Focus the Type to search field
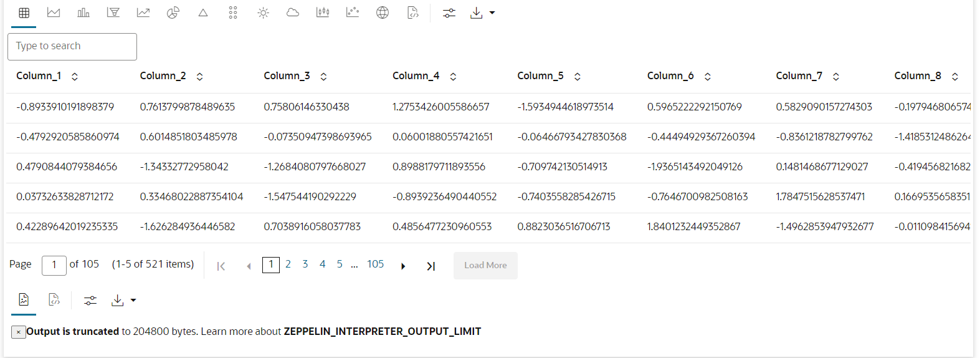The height and width of the screenshot is (358, 980). (72, 47)
